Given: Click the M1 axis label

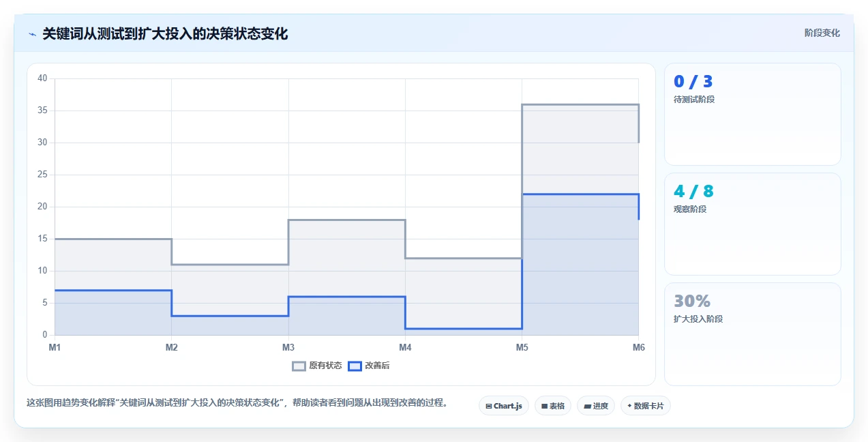Looking at the screenshot, I should tap(55, 348).
